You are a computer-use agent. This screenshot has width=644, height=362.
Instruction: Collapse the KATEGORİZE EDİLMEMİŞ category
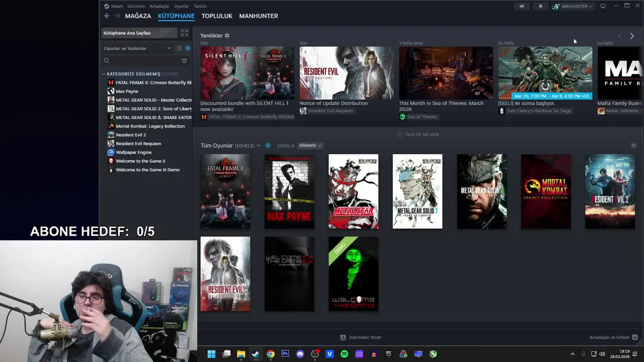pyautogui.click(x=104, y=74)
